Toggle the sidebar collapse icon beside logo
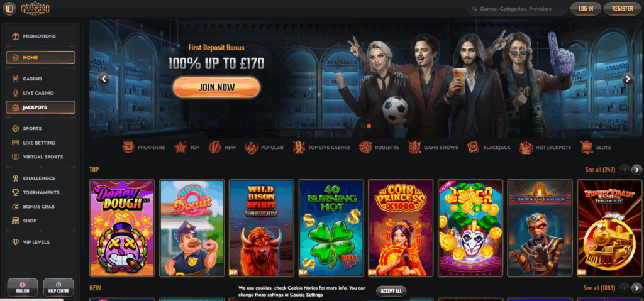Viewport: 644px width, 301px height. pos(9,8)
